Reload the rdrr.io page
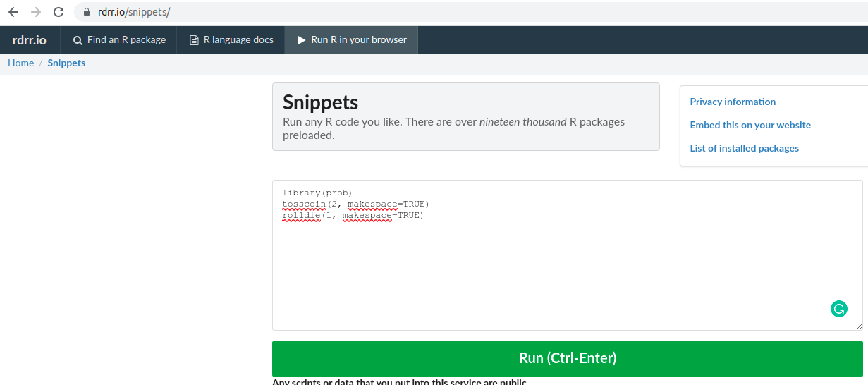Image resolution: width=868 pixels, height=385 pixels. [x=59, y=12]
